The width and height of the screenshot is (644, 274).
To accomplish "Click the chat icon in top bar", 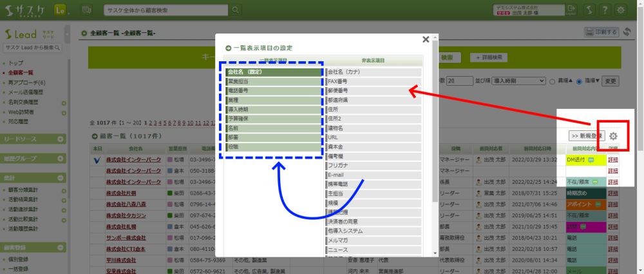I will coord(87,10).
